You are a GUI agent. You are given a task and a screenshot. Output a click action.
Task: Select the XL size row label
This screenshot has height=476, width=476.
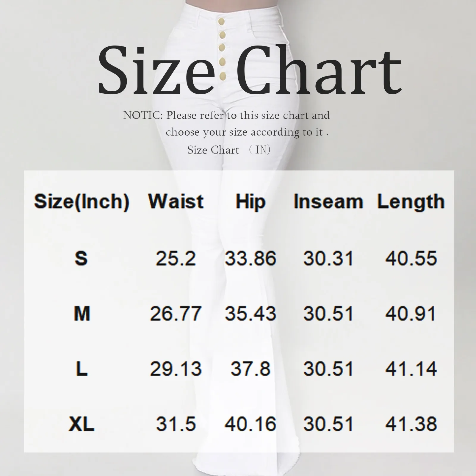(82, 424)
